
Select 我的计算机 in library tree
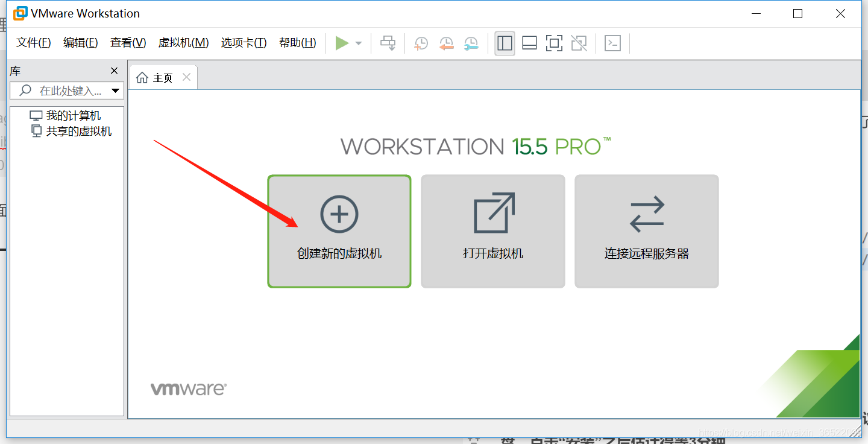[66, 115]
